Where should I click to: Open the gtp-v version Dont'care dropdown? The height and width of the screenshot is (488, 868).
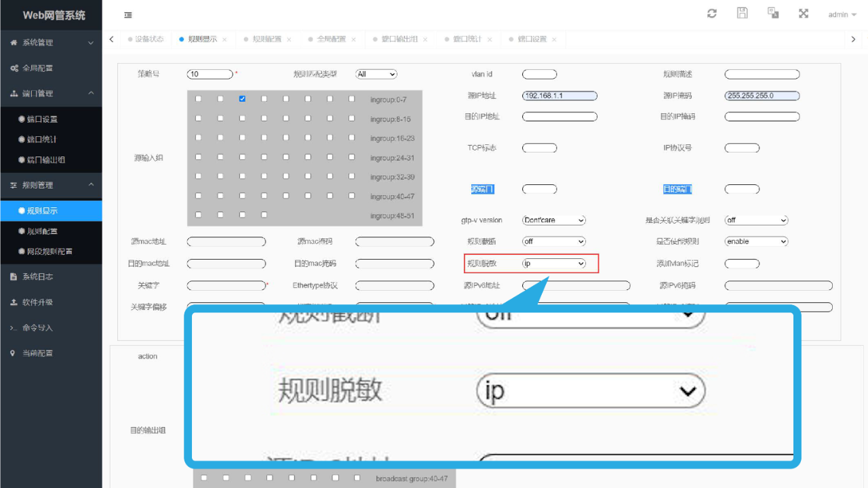(x=554, y=220)
